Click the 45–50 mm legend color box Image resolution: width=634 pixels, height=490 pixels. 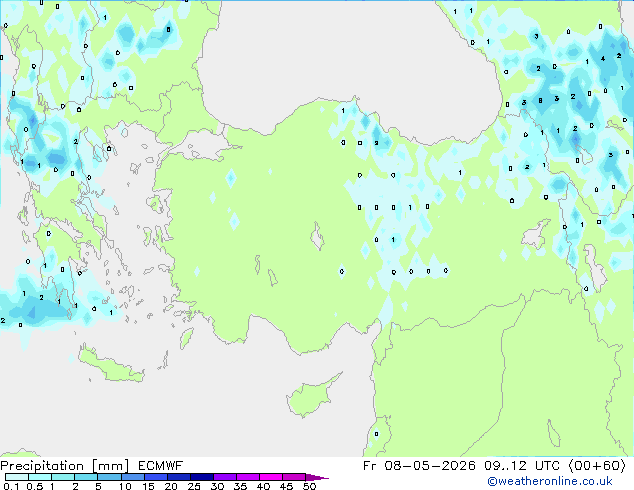point(294,477)
